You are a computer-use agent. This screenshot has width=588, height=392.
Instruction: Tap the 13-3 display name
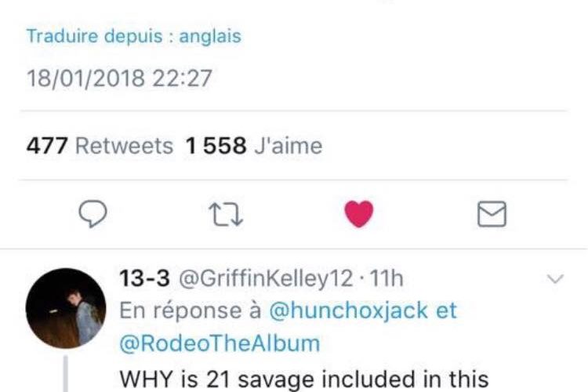pos(143,278)
